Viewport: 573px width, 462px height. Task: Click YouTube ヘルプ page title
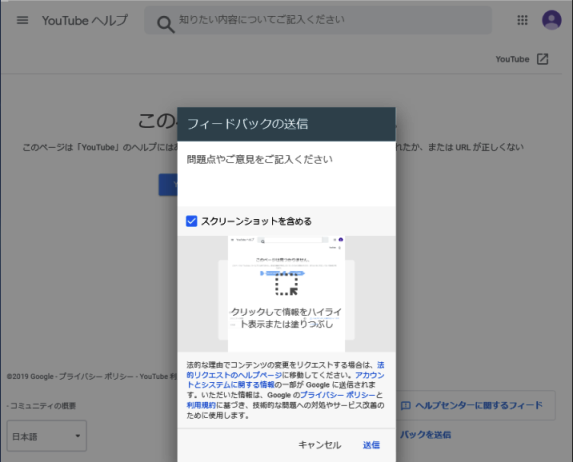click(x=85, y=20)
